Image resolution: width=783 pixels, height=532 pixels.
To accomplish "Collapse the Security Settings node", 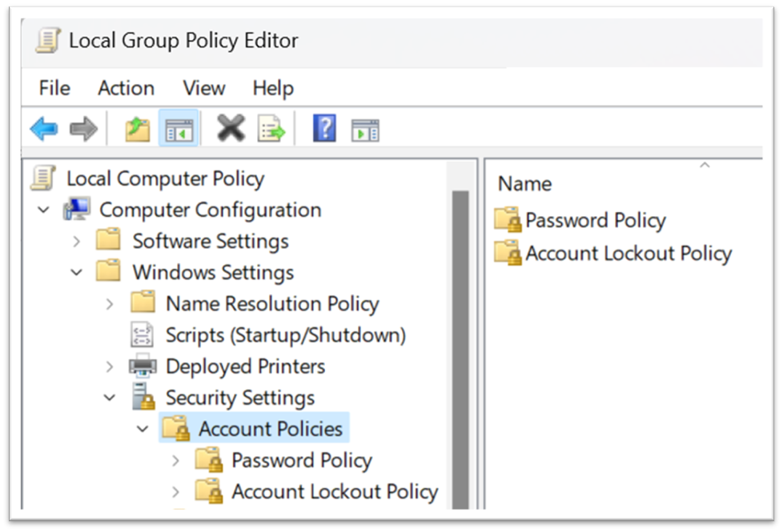I will tap(110, 398).
